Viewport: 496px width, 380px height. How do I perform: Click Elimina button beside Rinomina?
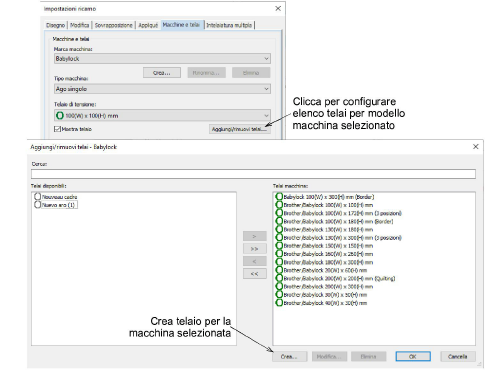251,73
